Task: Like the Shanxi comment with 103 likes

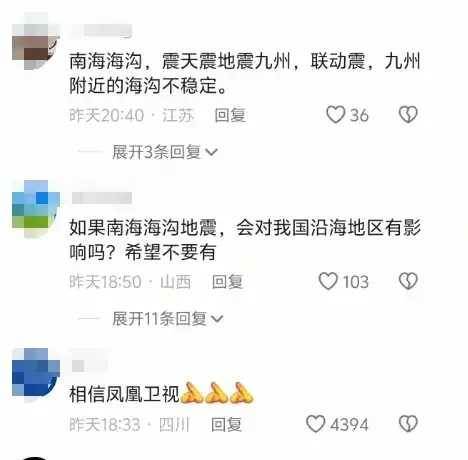Action: point(328,281)
